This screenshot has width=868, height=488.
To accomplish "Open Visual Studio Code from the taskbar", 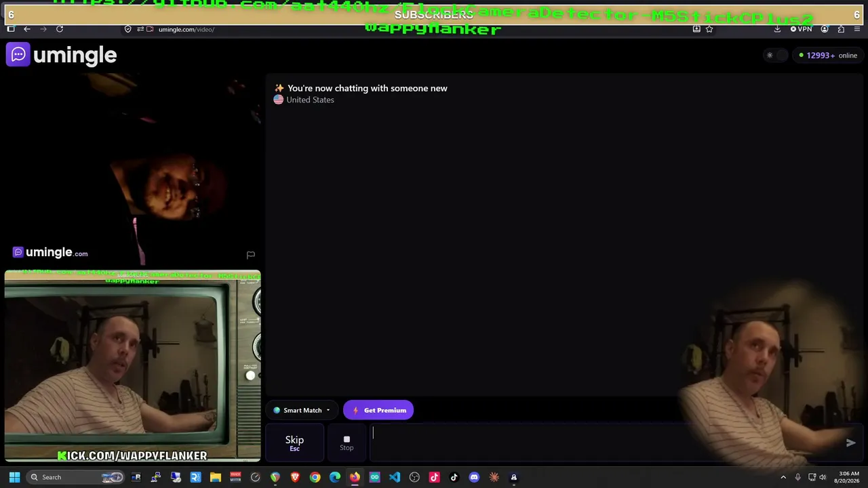I will [x=395, y=477].
